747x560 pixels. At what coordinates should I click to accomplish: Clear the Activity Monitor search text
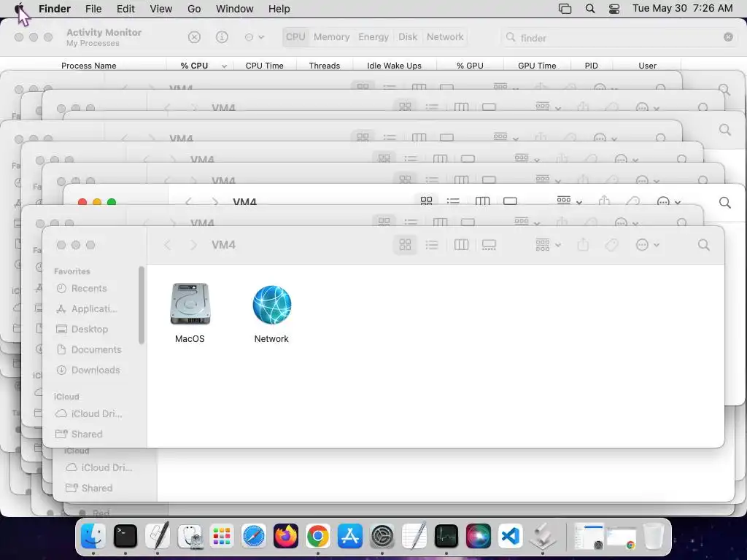coord(728,37)
